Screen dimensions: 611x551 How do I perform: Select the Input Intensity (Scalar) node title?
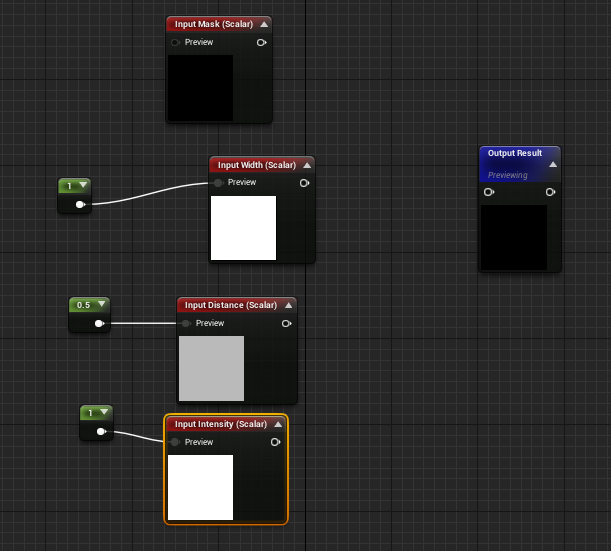[221, 424]
